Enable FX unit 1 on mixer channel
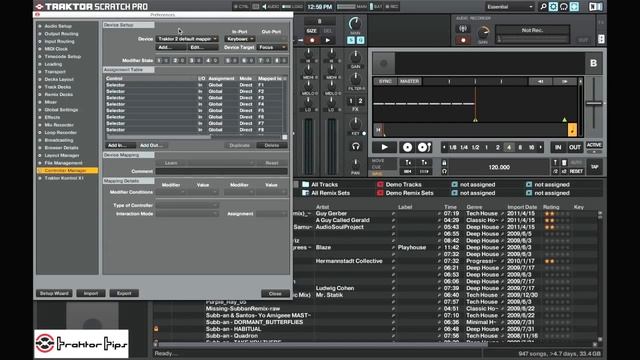 point(351,101)
